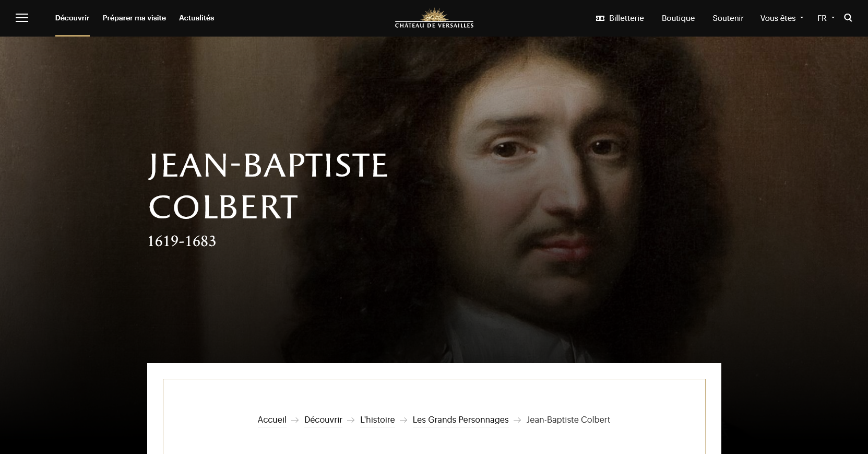Open L'histoire breadcrumb link
Viewport: 868px width, 454px height.
pos(377,420)
